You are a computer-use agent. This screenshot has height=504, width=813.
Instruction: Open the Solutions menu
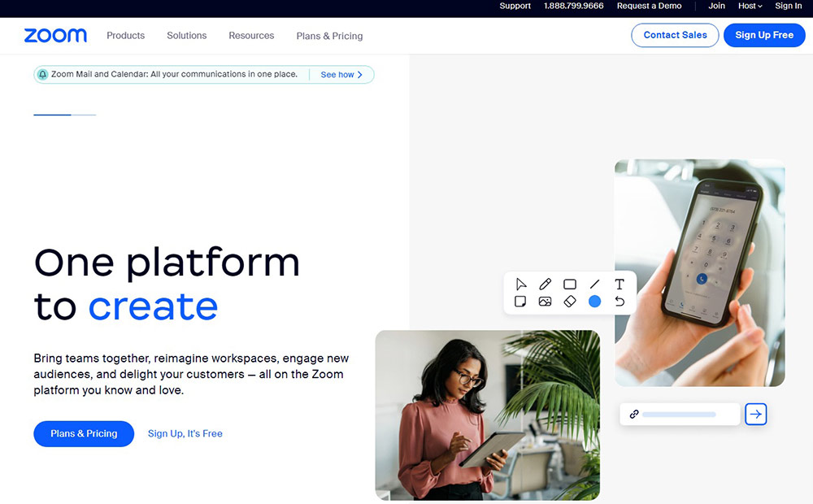[x=187, y=35]
